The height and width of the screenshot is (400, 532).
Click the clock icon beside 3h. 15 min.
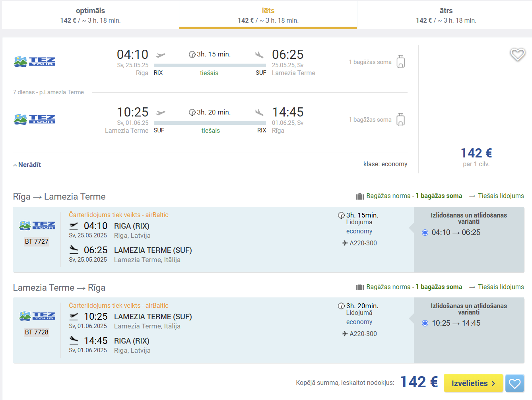click(192, 54)
